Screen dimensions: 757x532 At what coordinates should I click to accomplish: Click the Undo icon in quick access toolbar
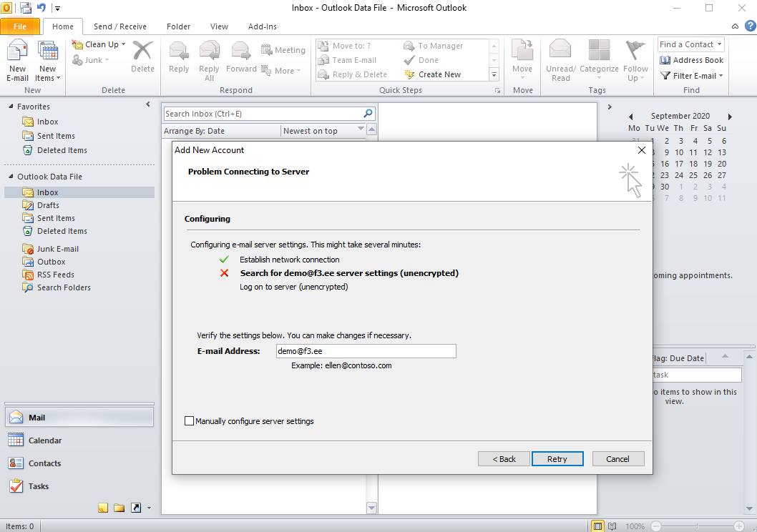pyautogui.click(x=41, y=8)
